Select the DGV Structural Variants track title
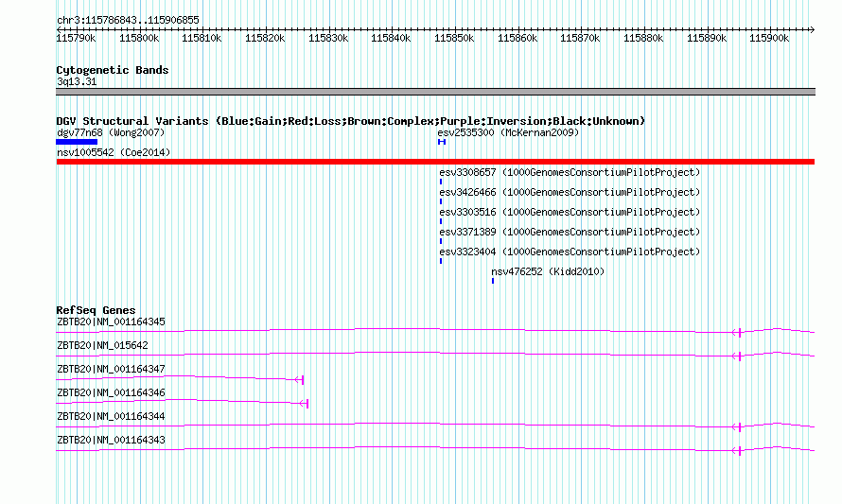This screenshot has height=504, width=842. coord(351,121)
